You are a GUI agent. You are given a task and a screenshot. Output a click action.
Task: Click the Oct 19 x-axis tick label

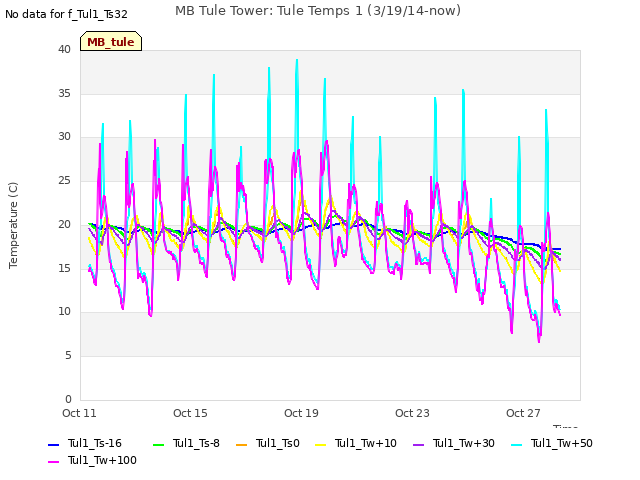[x=301, y=413]
